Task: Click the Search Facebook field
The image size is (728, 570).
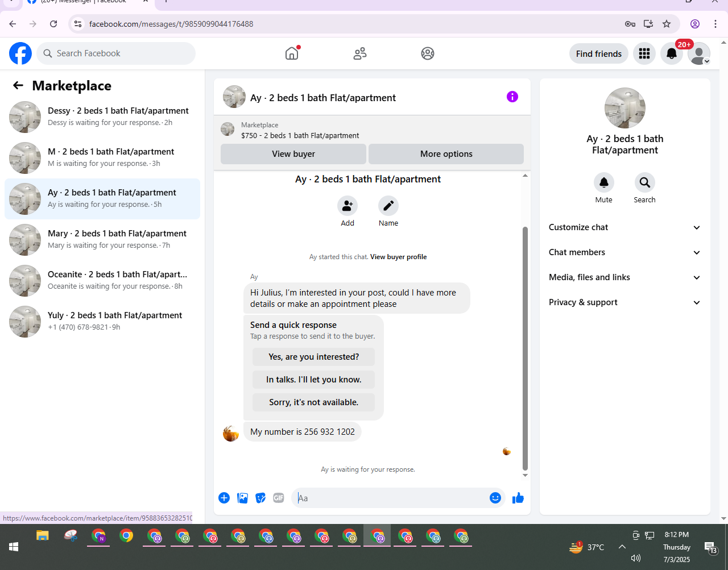Action: (x=116, y=53)
